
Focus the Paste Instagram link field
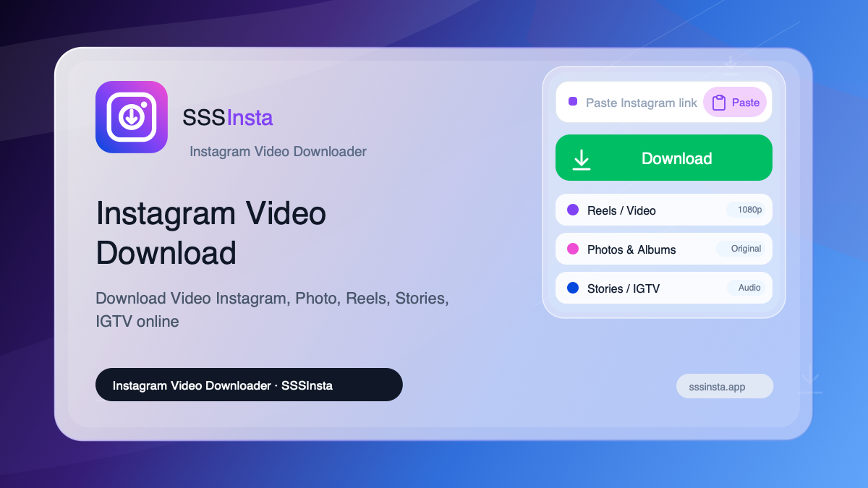[664, 102]
